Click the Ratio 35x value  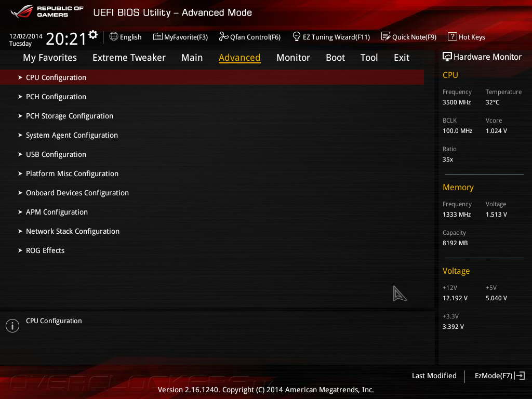click(448, 159)
